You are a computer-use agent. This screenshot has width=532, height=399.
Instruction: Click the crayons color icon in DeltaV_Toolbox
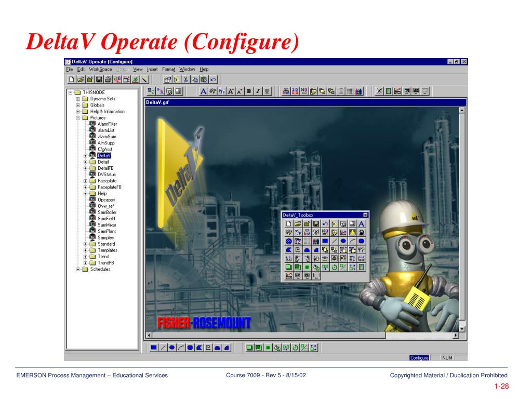click(x=316, y=241)
